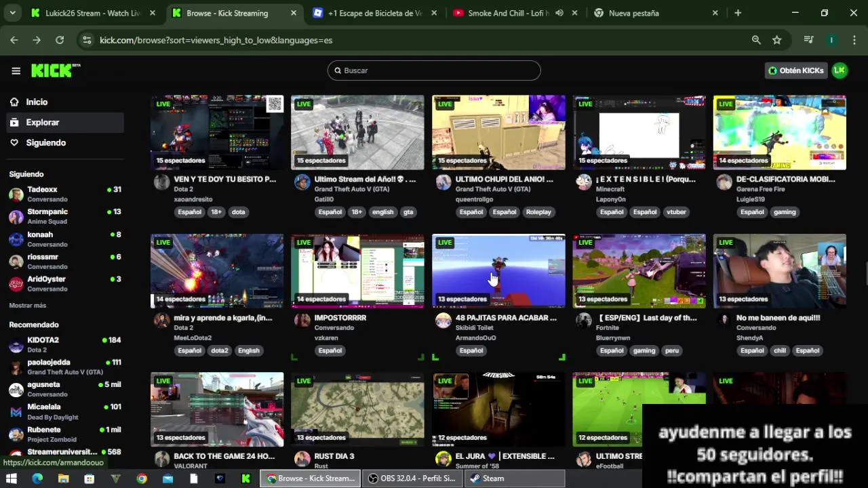Click ArmandoOuO streamer avatar
The width and height of the screenshot is (868, 488).
click(x=443, y=321)
